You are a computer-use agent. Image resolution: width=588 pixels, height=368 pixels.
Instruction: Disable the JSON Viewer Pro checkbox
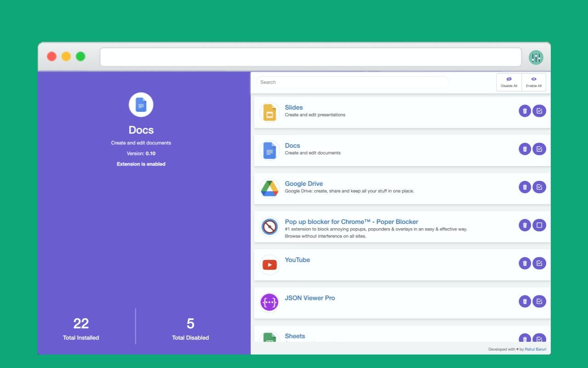click(539, 301)
